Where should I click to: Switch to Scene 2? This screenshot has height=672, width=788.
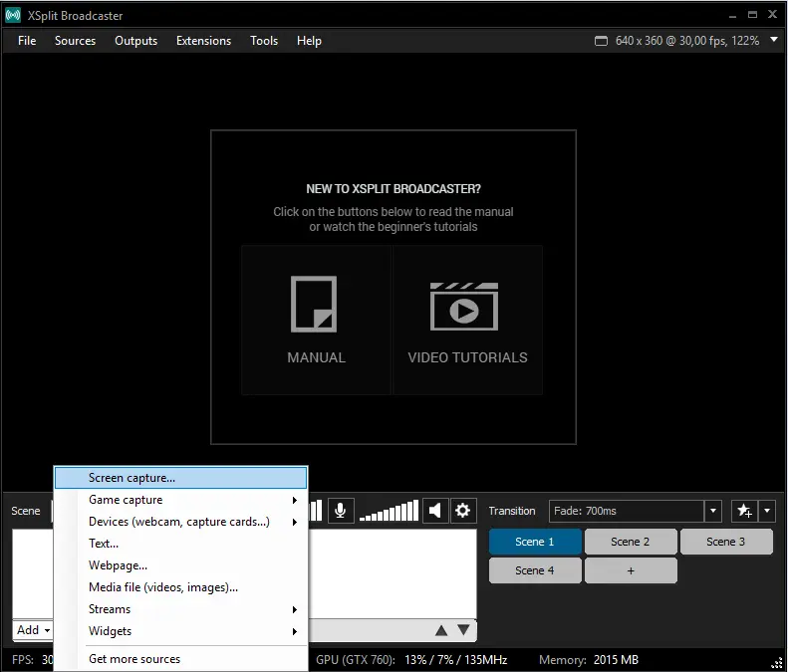tap(631, 542)
